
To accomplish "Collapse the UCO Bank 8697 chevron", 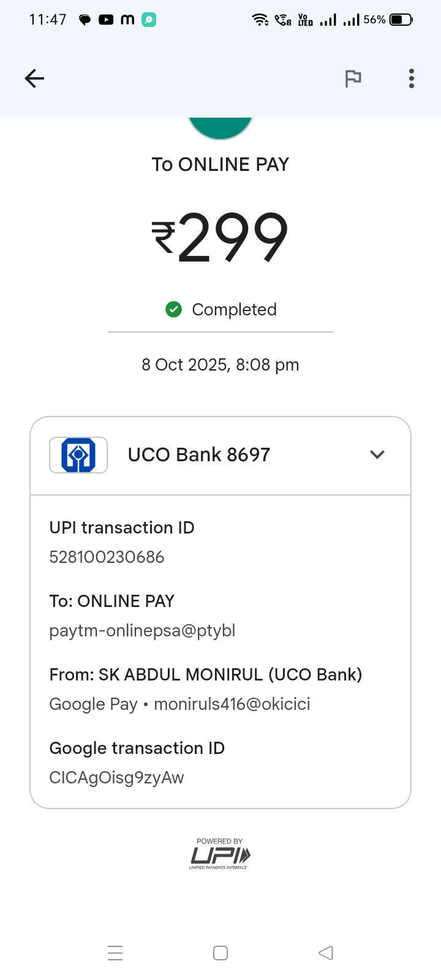I will (x=377, y=454).
